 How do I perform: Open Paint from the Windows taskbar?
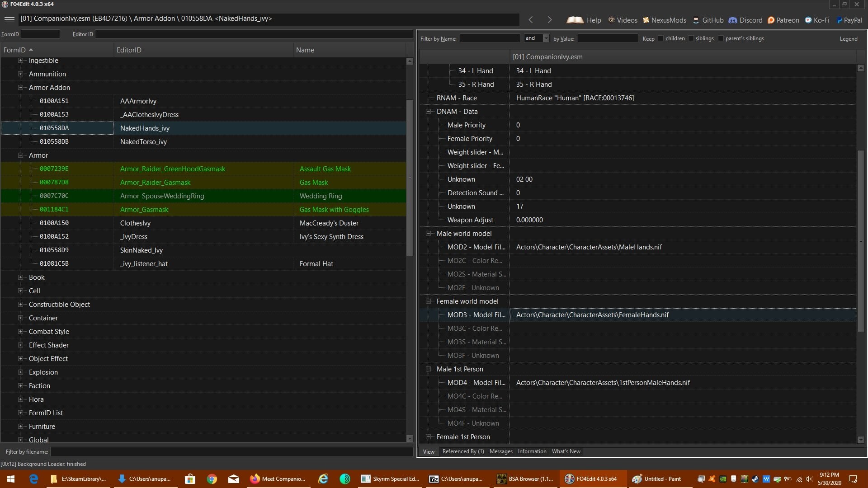pos(657,479)
